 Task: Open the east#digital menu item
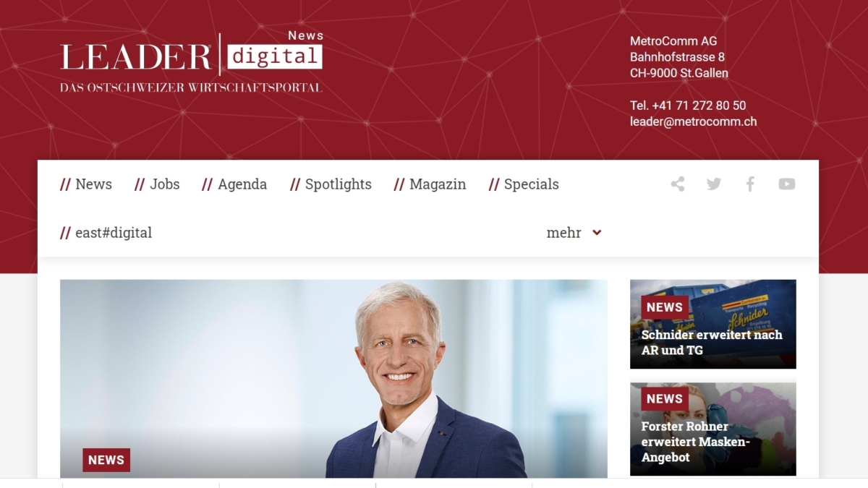(106, 233)
